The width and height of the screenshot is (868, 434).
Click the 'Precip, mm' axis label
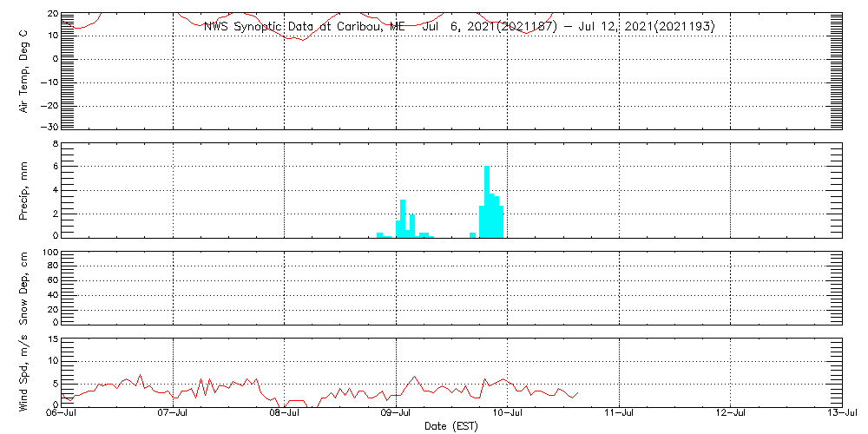coord(24,188)
